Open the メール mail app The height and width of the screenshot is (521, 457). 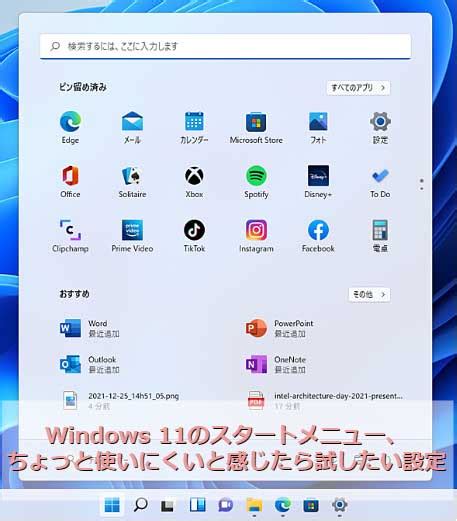[132, 127]
